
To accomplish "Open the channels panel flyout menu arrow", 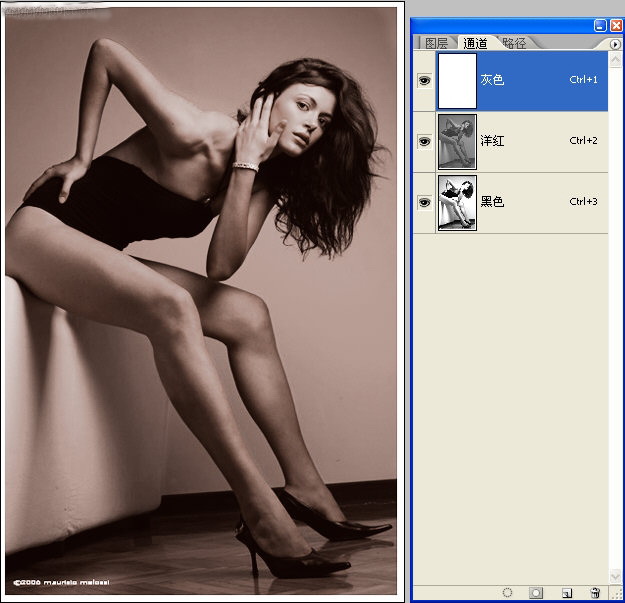I will click(615, 44).
